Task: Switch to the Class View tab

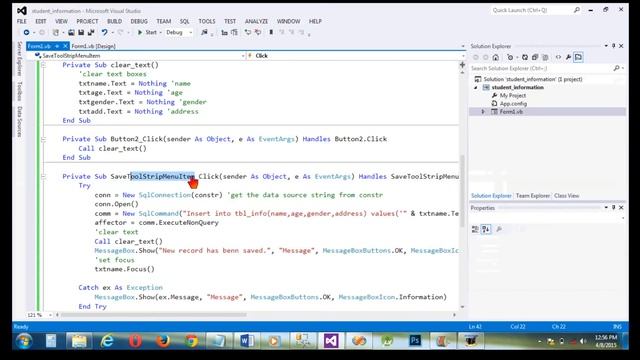Action: tap(567, 196)
